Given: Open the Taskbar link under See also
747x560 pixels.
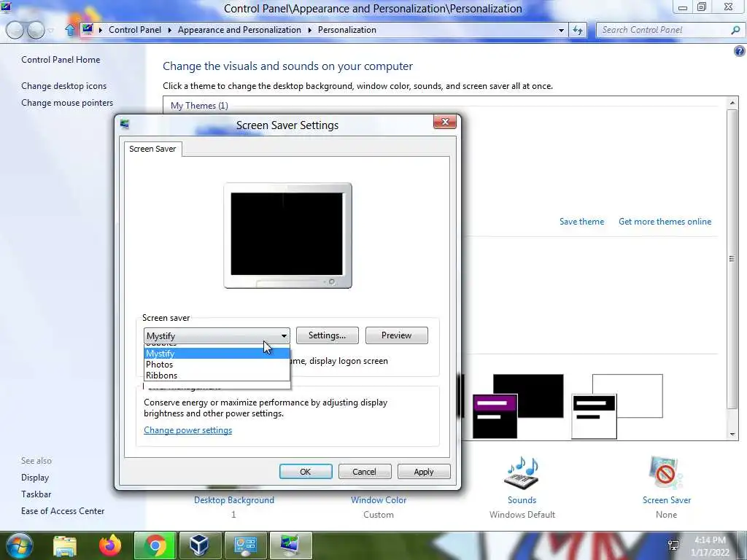Looking at the screenshot, I should 36,494.
